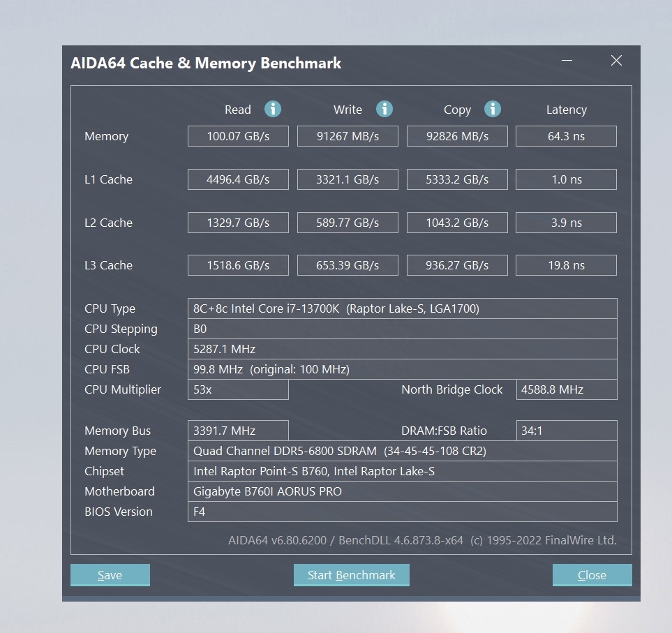This screenshot has width=672, height=633.
Task: Click the Motherboard field Gigabyte B760I AORUS PRO
Action: tap(403, 491)
